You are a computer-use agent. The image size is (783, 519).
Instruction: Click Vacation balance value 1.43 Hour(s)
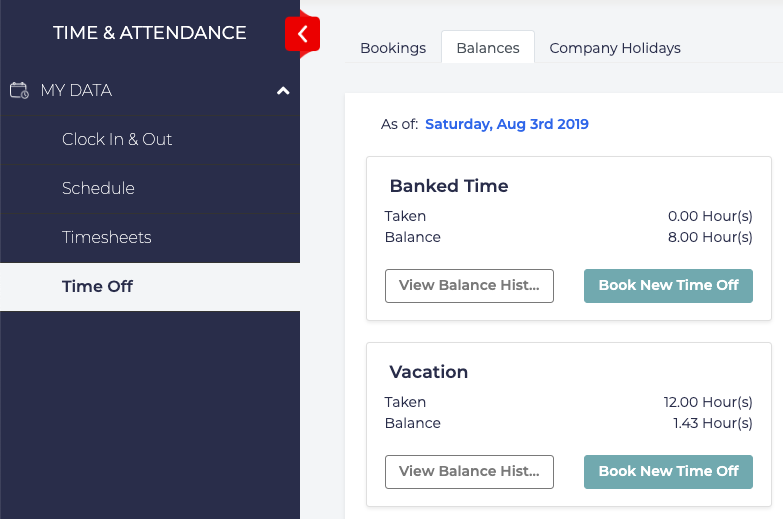point(712,423)
